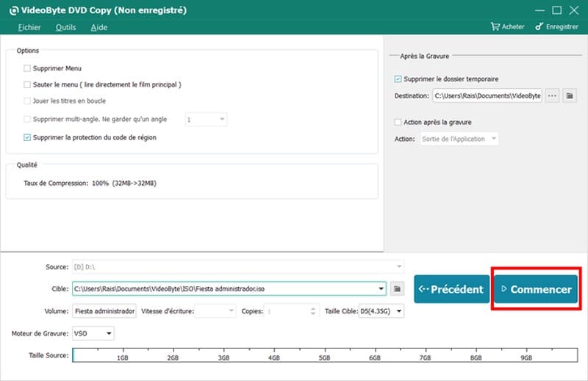Toggle Jouer les titres en boucle checkbox
Viewport: 588px width, 381px height.
click(27, 101)
